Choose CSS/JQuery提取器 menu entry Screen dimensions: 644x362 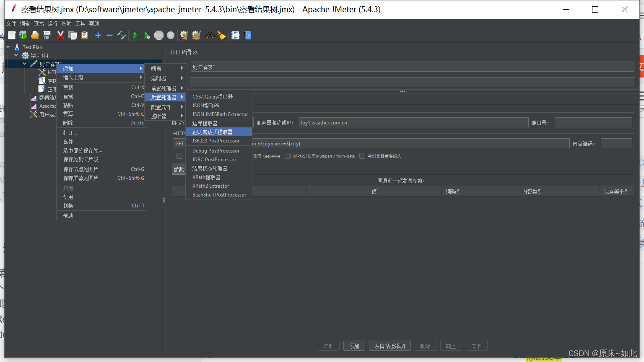pos(219,97)
